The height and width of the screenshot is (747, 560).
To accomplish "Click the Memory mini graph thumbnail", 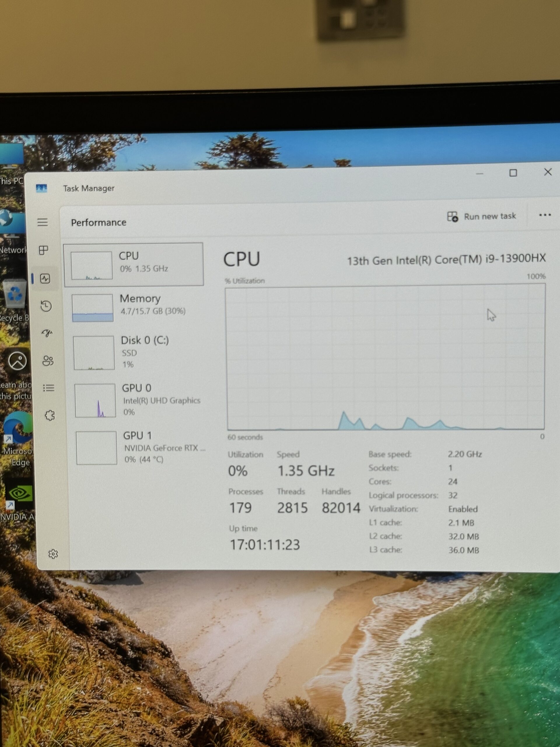I will click(x=92, y=308).
